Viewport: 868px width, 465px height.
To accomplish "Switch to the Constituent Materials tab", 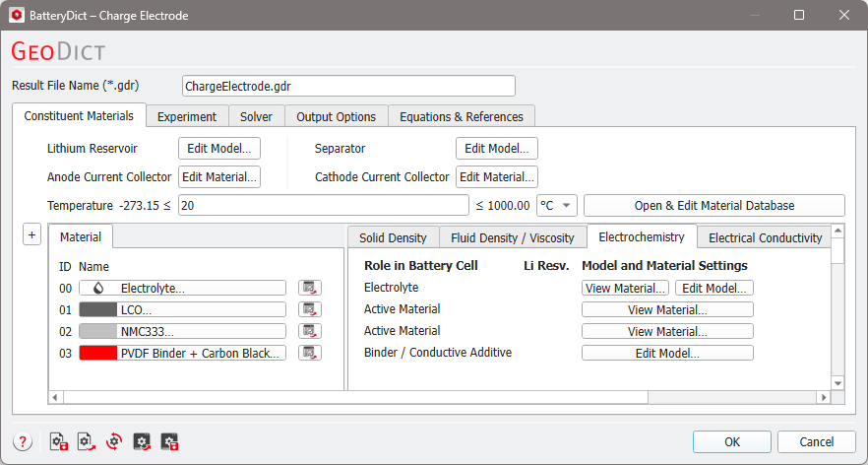I will (79, 116).
